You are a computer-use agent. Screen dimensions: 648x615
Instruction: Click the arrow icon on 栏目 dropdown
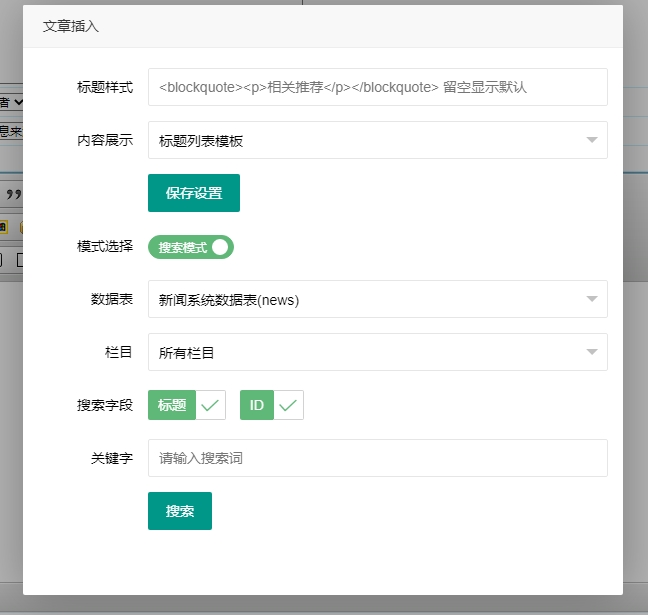(x=592, y=352)
